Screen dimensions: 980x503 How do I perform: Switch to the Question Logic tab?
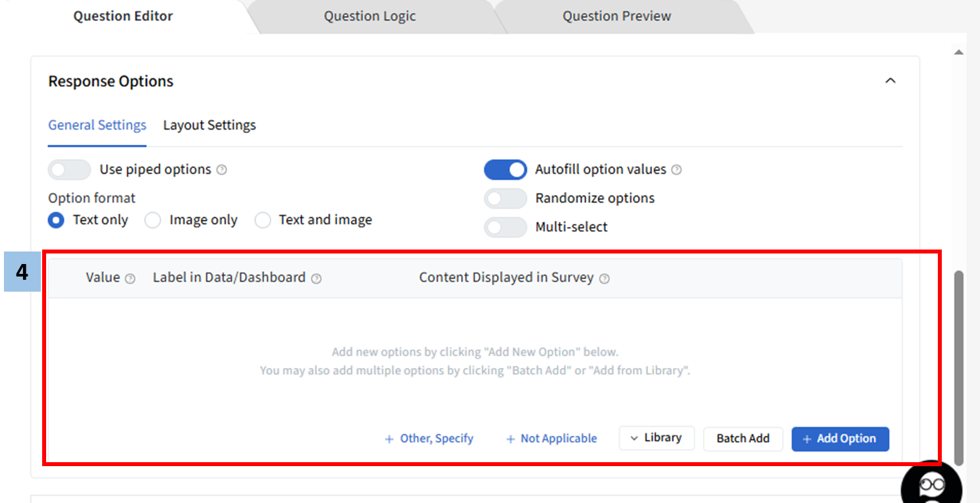(x=369, y=16)
